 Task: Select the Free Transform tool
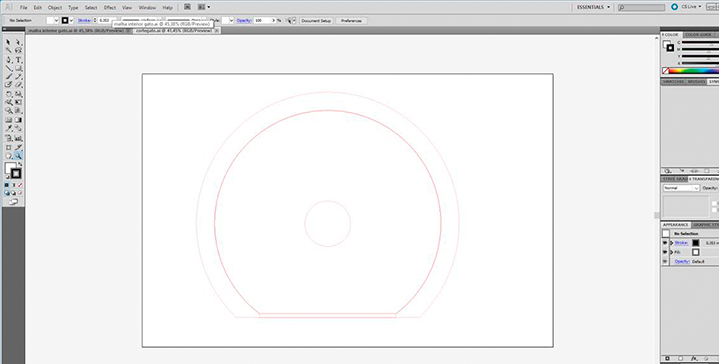pos(18,102)
